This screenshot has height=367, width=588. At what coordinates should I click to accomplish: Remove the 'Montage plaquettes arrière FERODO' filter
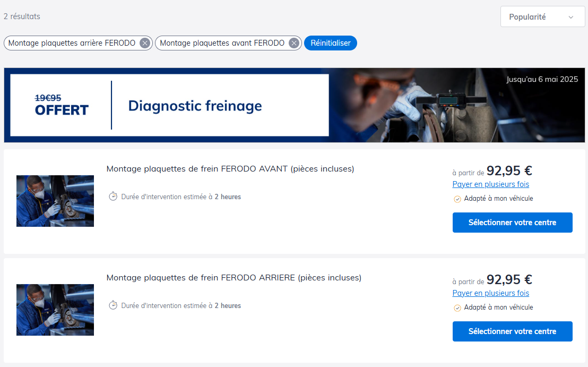click(x=145, y=43)
